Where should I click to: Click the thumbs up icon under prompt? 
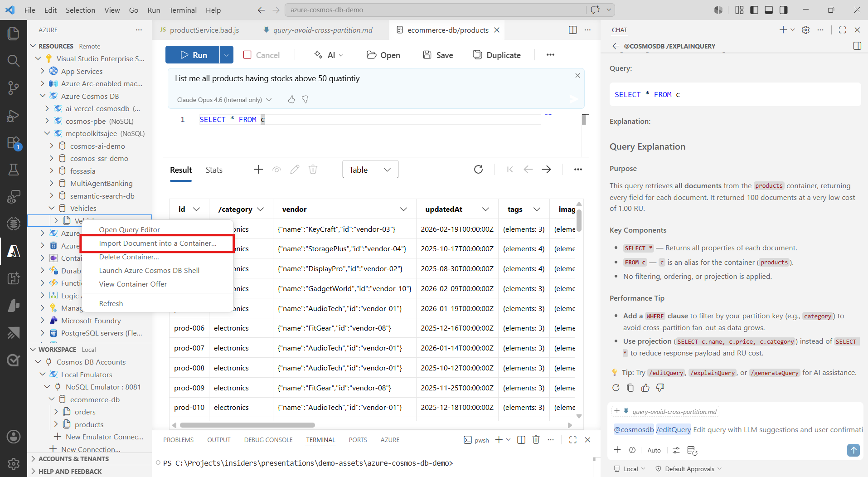291,99
